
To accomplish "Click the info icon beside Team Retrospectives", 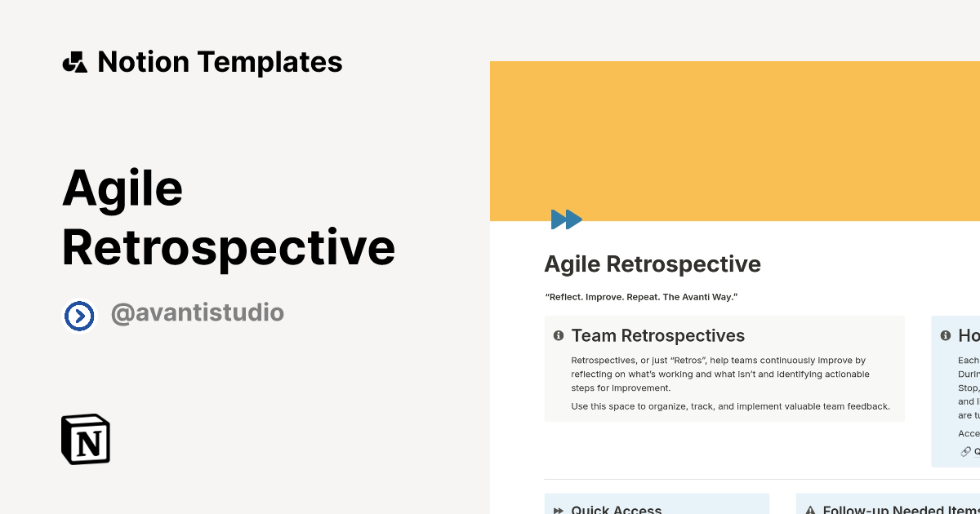I will coord(559,335).
